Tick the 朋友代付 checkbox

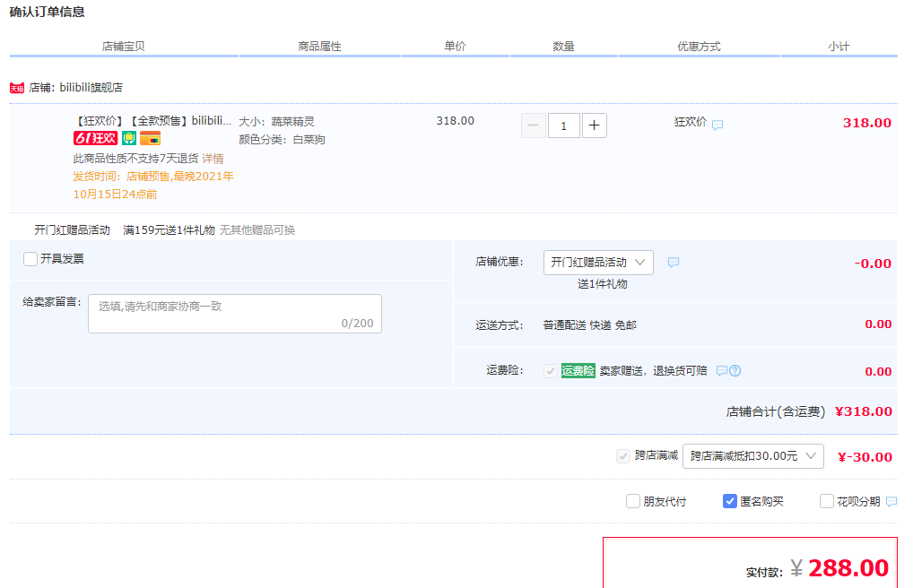pyautogui.click(x=633, y=501)
